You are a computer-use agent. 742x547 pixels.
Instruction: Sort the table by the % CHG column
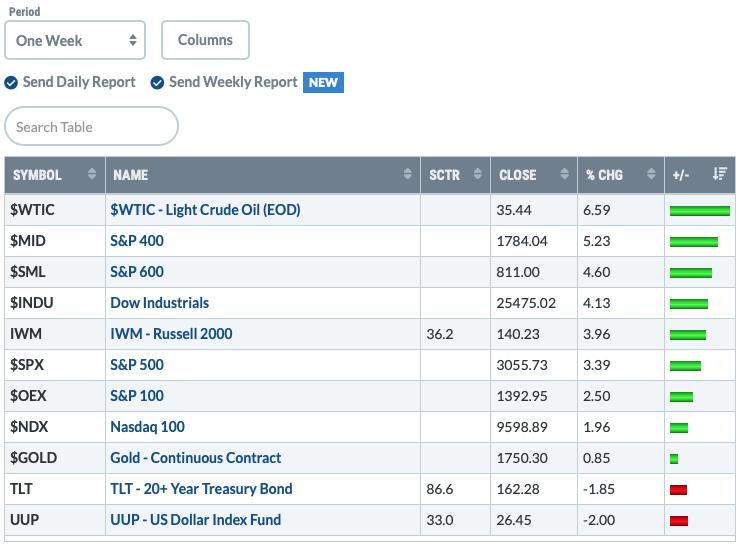(x=621, y=175)
